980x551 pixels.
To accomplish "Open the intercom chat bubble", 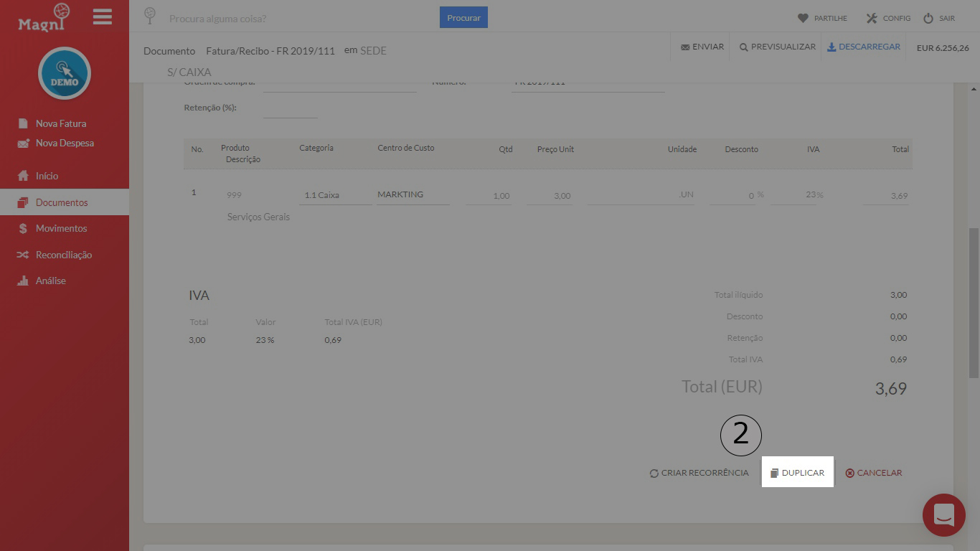I will (x=943, y=515).
